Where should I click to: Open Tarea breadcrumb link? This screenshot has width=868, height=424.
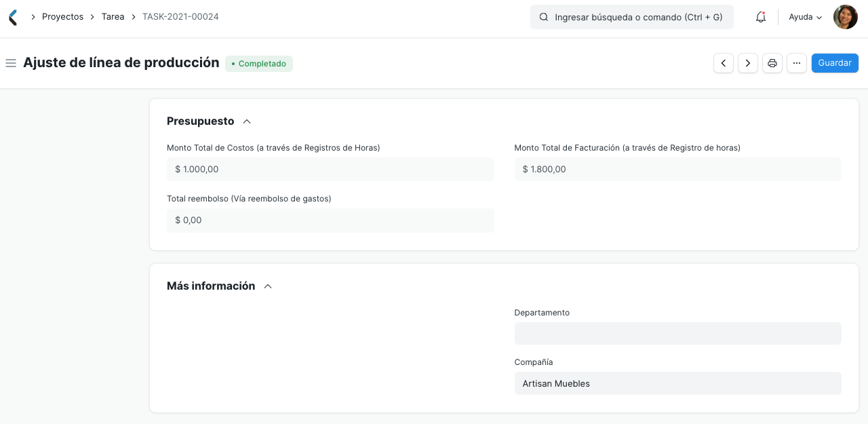[113, 17]
